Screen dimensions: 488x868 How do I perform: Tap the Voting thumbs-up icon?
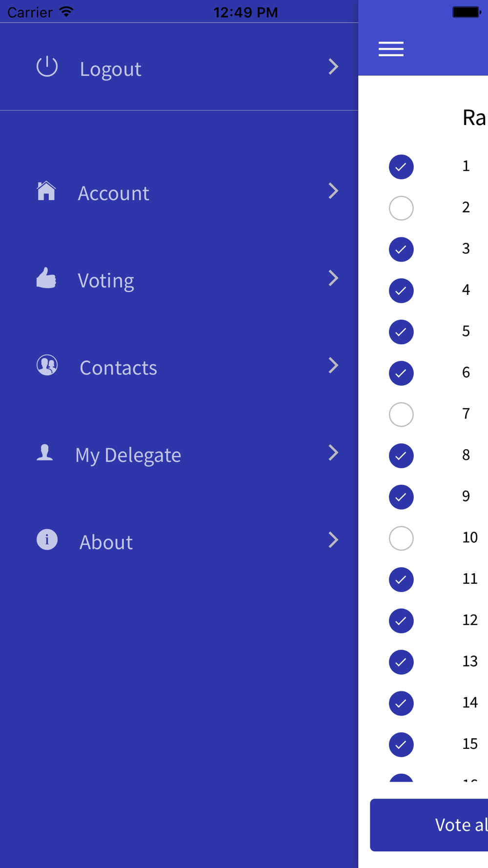(46, 278)
